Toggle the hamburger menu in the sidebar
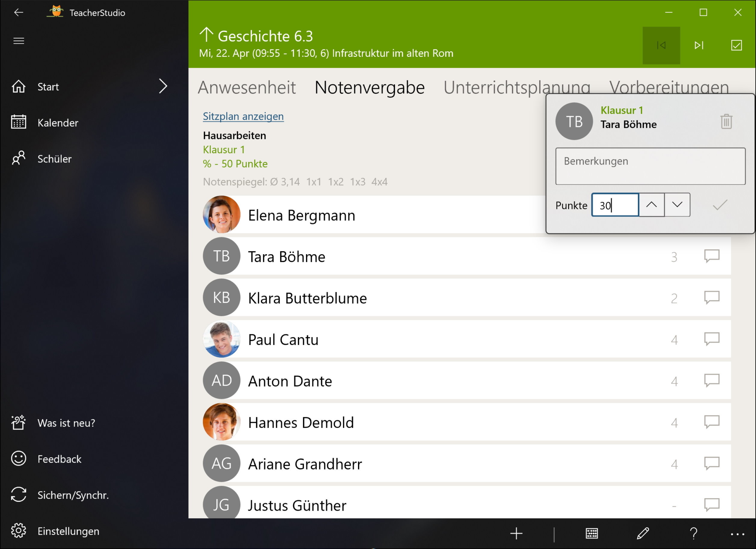 [x=18, y=41]
